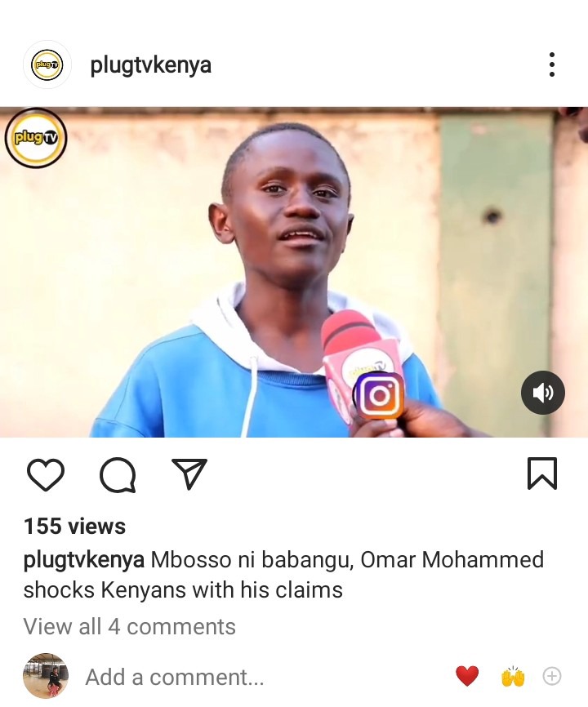Send the red heart quick reaction
Screen dimensions: 588x707
tap(467, 676)
